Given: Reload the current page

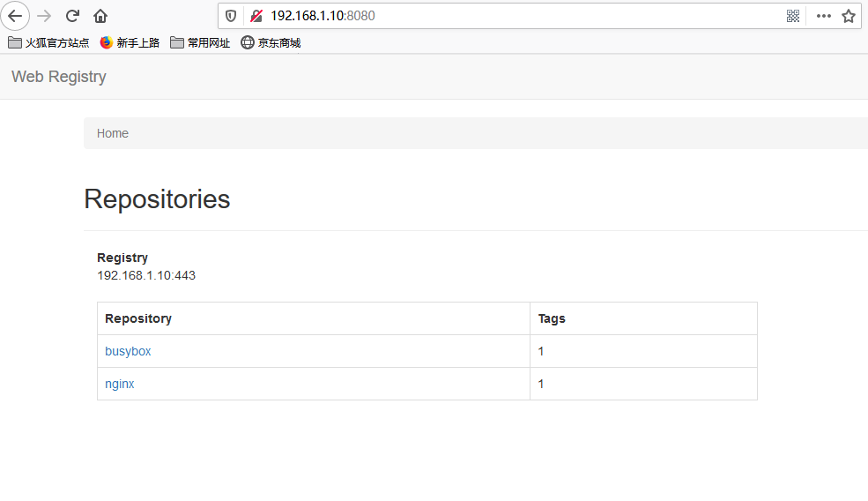Looking at the screenshot, I should pyautogui.click(x=73, y=16).
